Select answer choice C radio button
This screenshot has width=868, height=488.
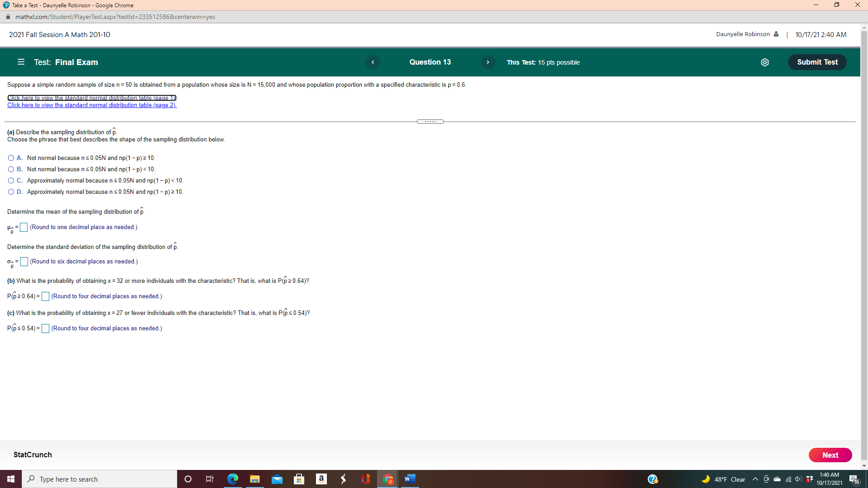tap(10, 180)
